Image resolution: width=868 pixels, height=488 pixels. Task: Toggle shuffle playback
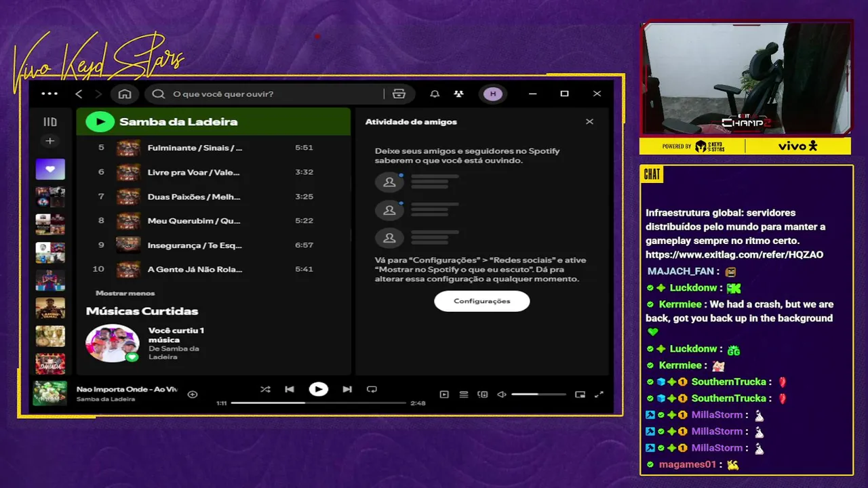coord(265,389)
